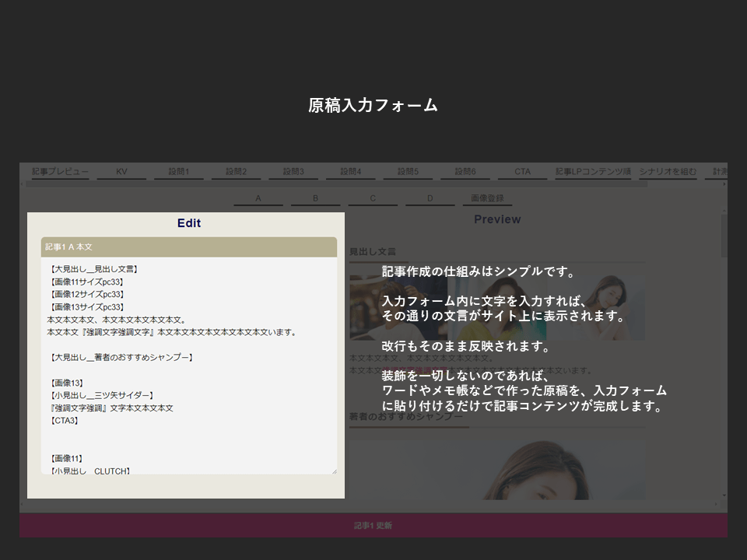Open the 記事LPコンテンツ順 tab
The image size is (747, 560).
[593, 172]
